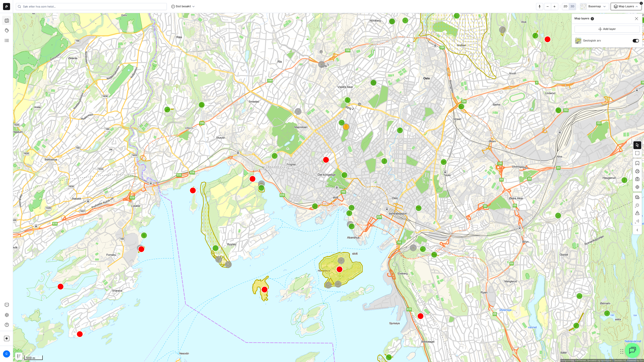Click the red marker near Sjursøya

click(420, 316)
